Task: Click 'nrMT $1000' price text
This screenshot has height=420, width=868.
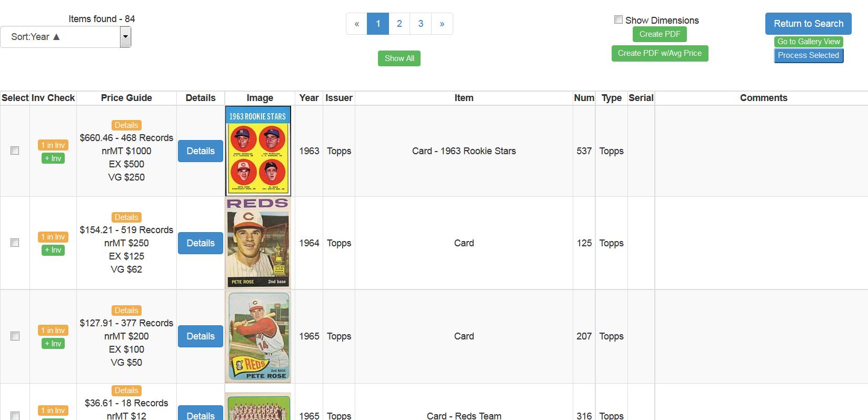Action: (x=126, y=151)
